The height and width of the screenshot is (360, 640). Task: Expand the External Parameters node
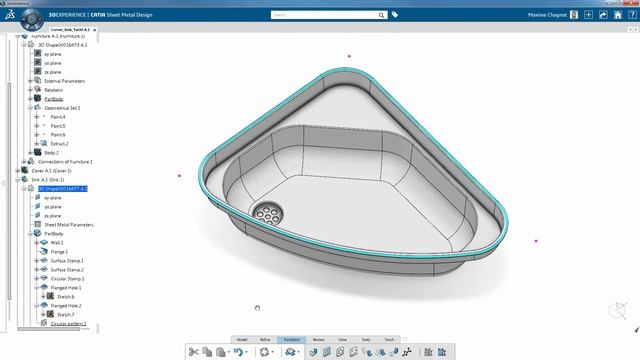pyautogui.click(x=30, y=81)
